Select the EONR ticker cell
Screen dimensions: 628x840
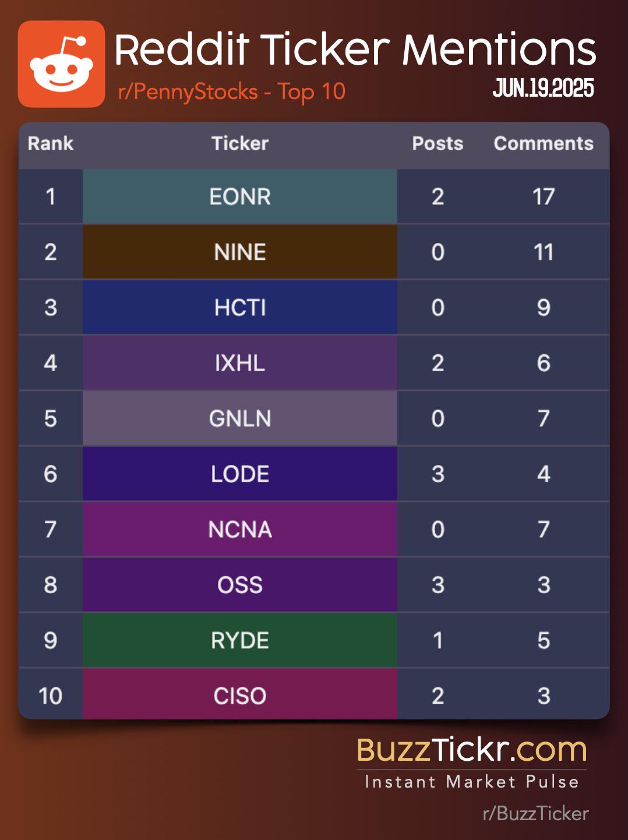click(240, 197)
